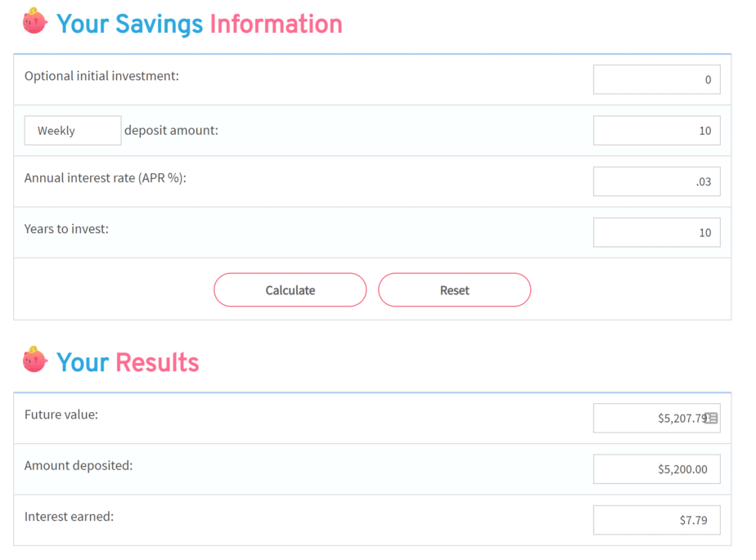Click the piggy bank icon beside Your Results
This screenshot has height=560, width=756.
34,360
